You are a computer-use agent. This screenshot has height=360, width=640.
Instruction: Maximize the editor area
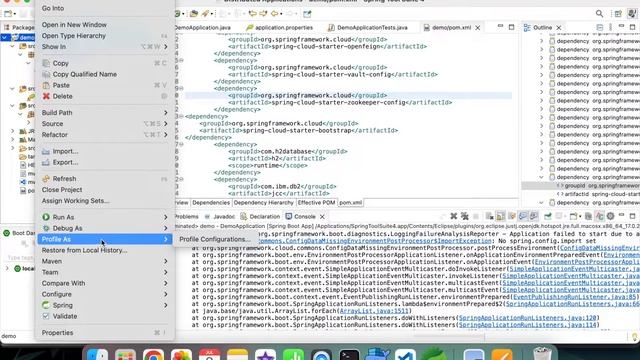(x=511, y=27)
